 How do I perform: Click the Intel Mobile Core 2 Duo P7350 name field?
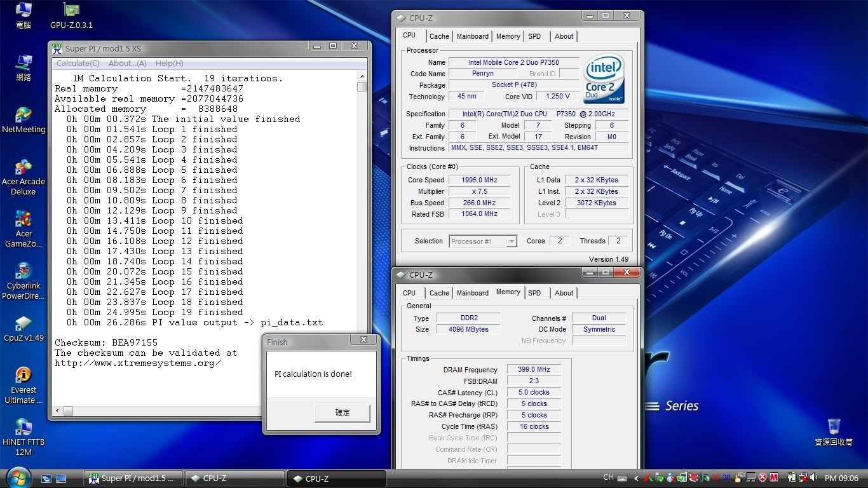(x=514, y=62)
